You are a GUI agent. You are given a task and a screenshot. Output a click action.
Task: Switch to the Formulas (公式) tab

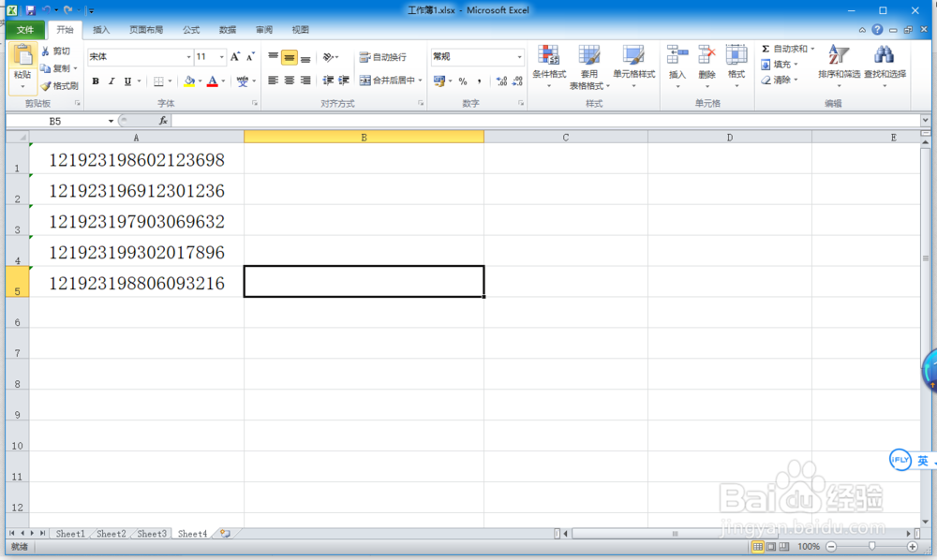click(190, 30)
